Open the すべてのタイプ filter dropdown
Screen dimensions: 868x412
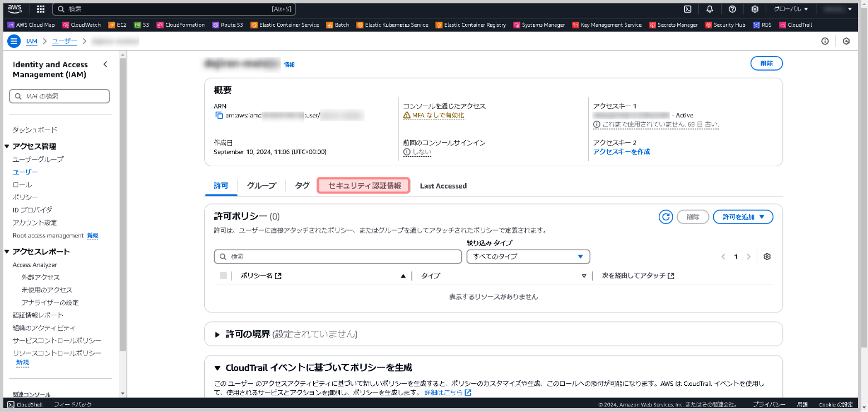pos(528,256)
